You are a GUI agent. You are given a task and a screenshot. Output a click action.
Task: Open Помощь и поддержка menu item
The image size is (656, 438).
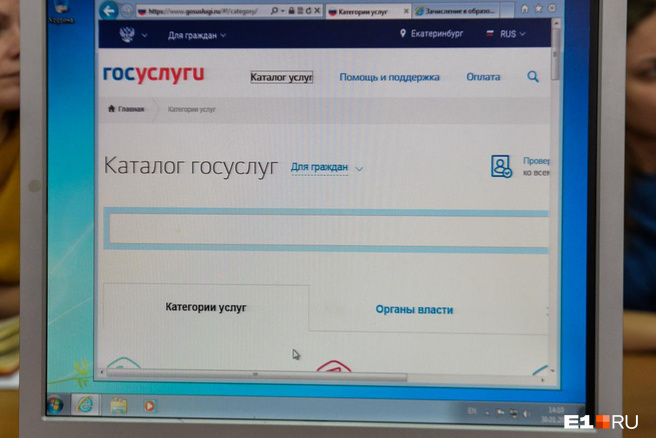click(x=390, y=77)
